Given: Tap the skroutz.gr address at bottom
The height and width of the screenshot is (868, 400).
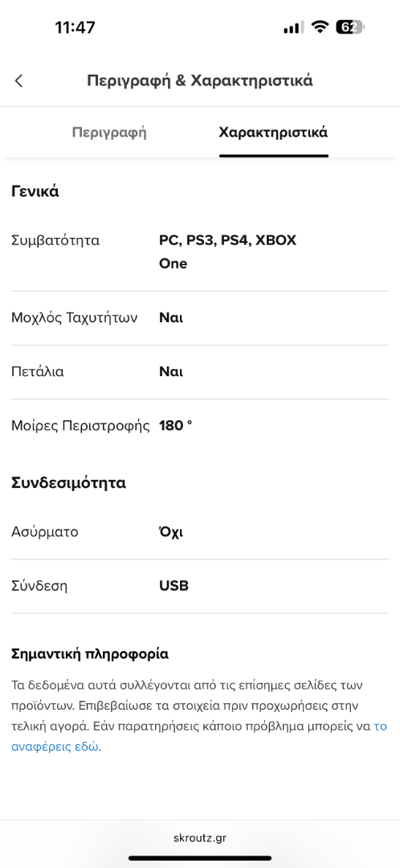Looking at the screenshot, I should pos(200,837).
